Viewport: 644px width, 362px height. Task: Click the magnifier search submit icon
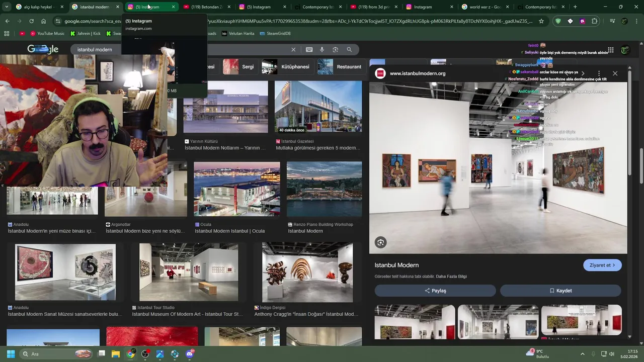[x=349, y=50]
